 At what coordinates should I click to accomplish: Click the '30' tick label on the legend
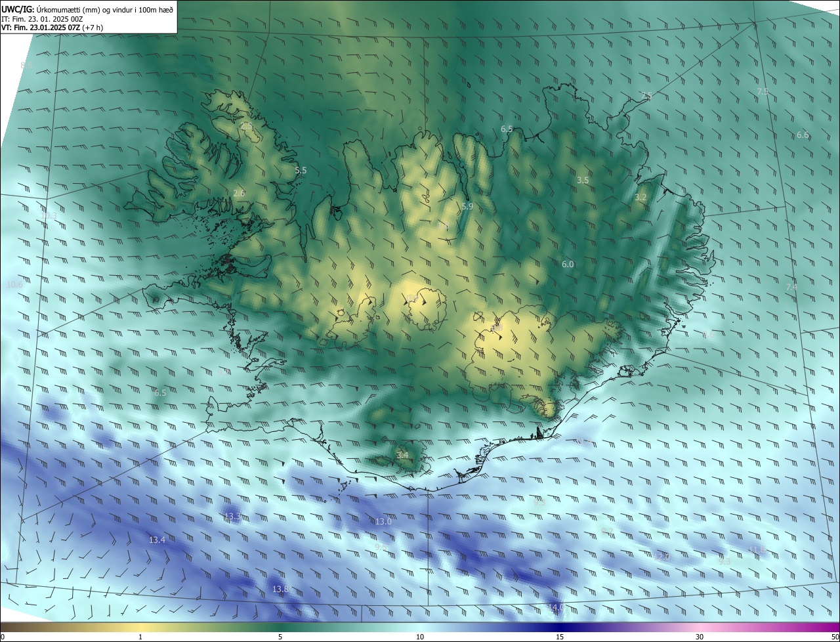700,637
